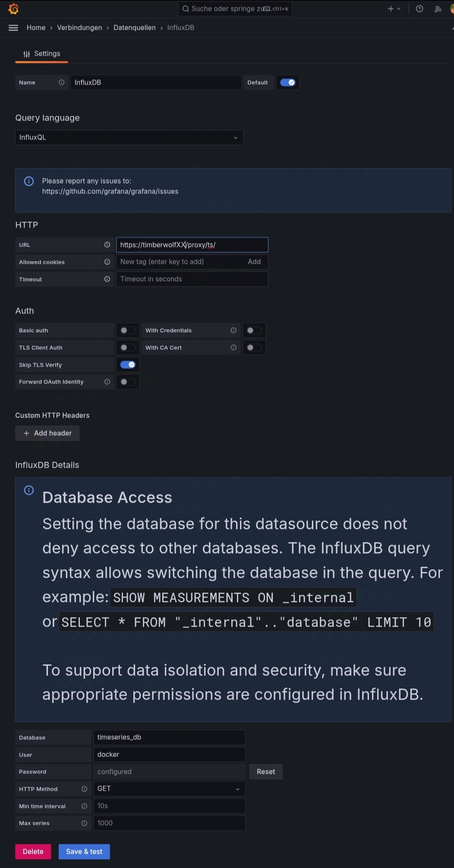
Task: Click the Grafana logo icon
Action: [x=13, y=9]
